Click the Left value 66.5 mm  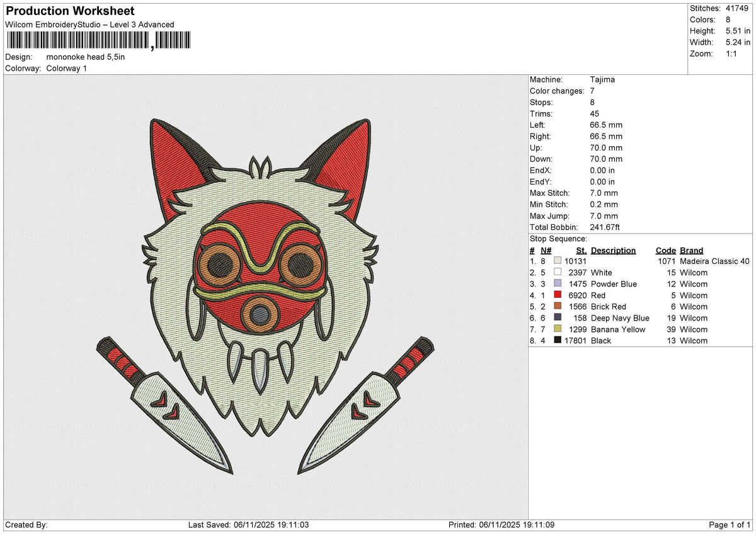[606, 125]
